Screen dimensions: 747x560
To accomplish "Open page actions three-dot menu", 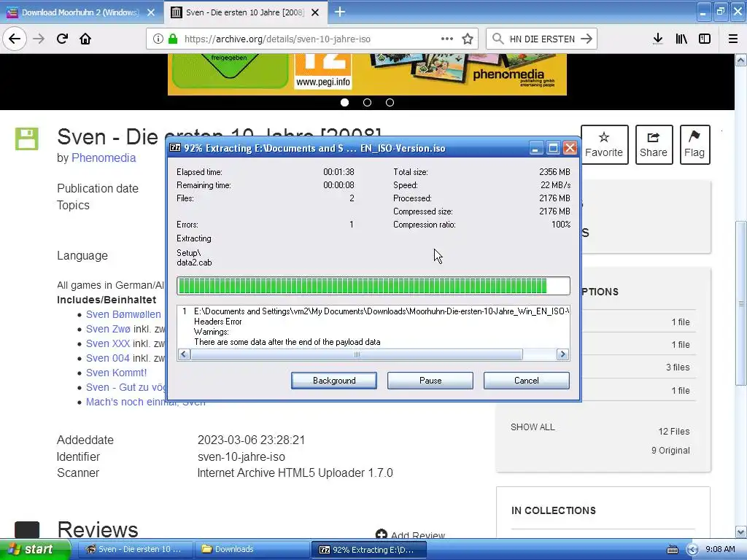I will (x=447, y=39).
